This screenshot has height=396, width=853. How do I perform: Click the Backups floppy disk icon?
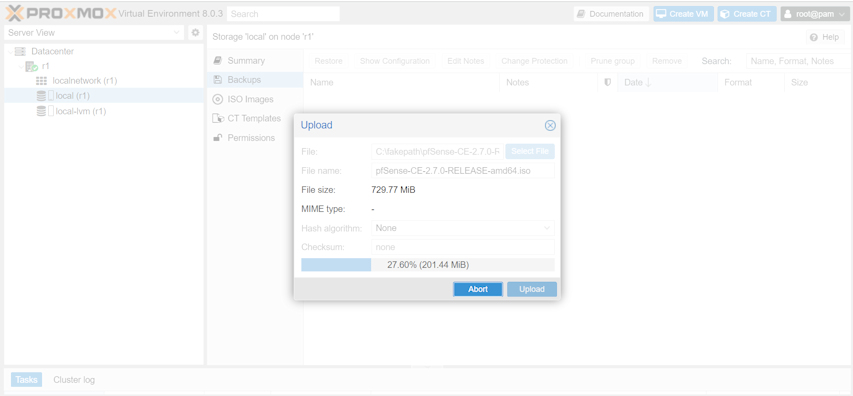218,80
